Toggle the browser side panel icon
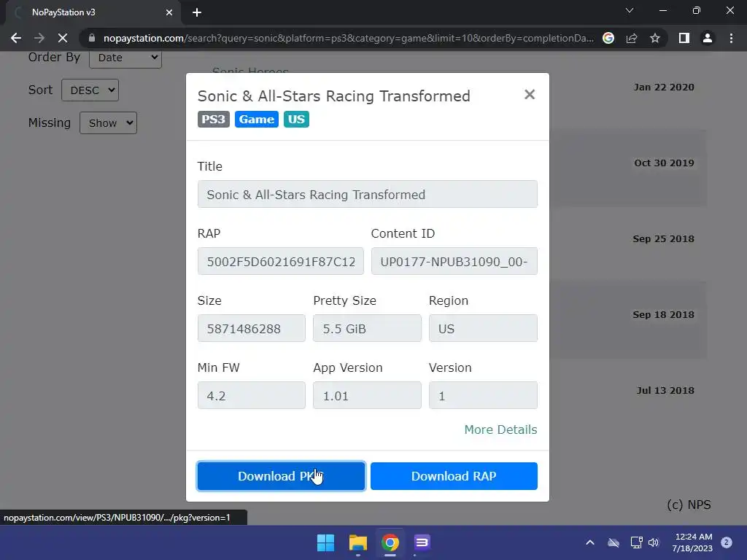 pyautogui.click(x=684, y=38)
